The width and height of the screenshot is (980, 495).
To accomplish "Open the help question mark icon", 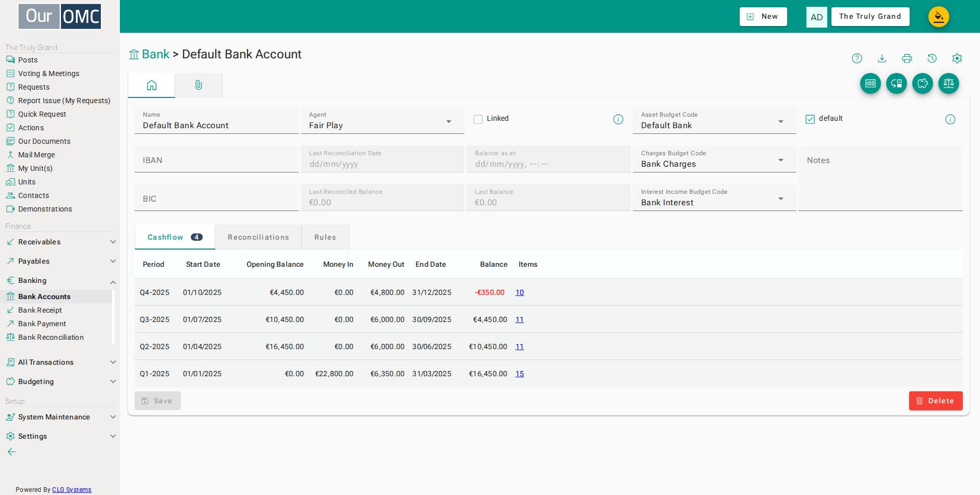I will point(857,58).
